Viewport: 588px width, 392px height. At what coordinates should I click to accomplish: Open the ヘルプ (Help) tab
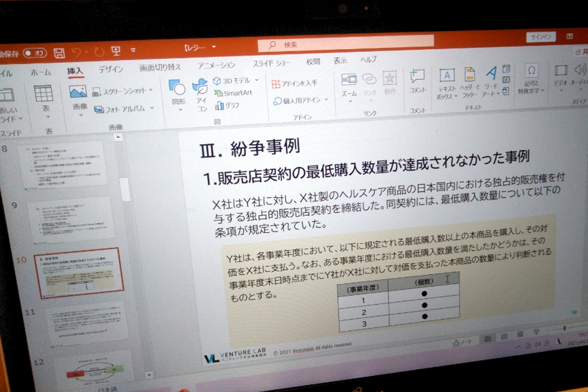tap(368, 59)
